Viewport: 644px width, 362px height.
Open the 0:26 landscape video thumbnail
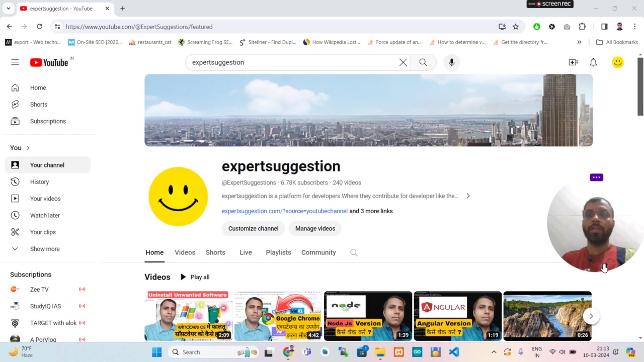(x=547, y=316)
